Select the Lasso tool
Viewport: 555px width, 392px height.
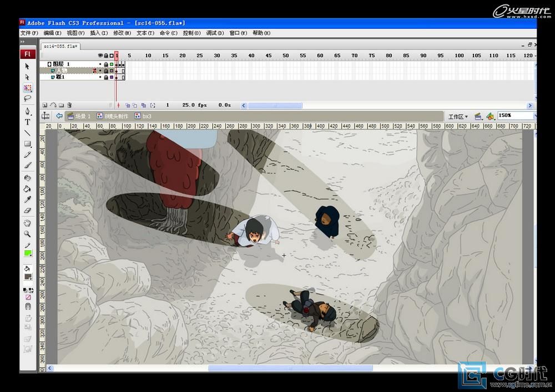click(27, 98)
